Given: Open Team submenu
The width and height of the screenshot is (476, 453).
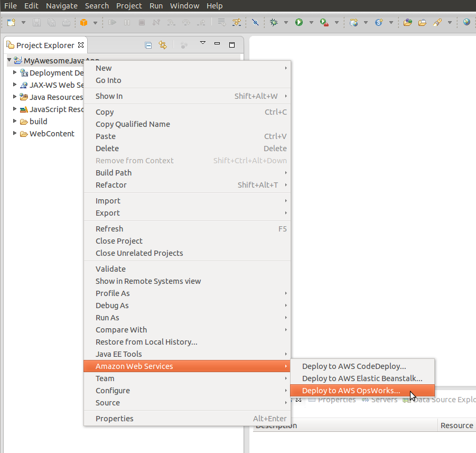Looking at the screenshot, I should pos(187,378).
